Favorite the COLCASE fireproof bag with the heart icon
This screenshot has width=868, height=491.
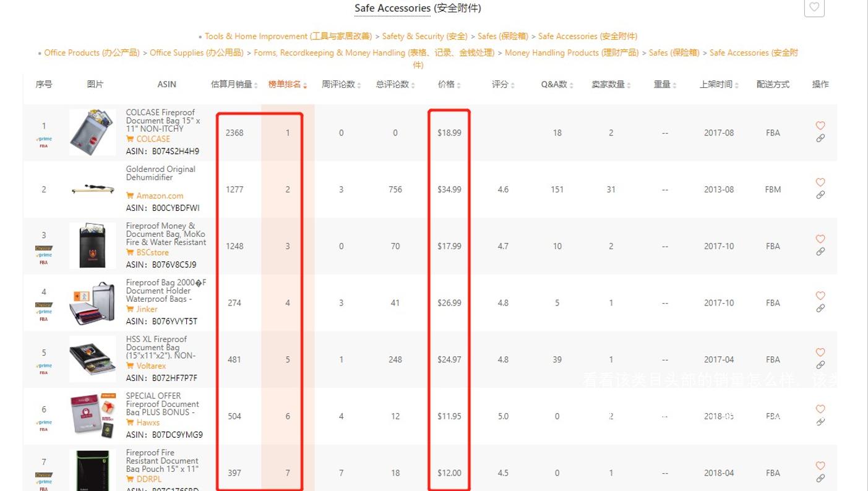[820, 126]
